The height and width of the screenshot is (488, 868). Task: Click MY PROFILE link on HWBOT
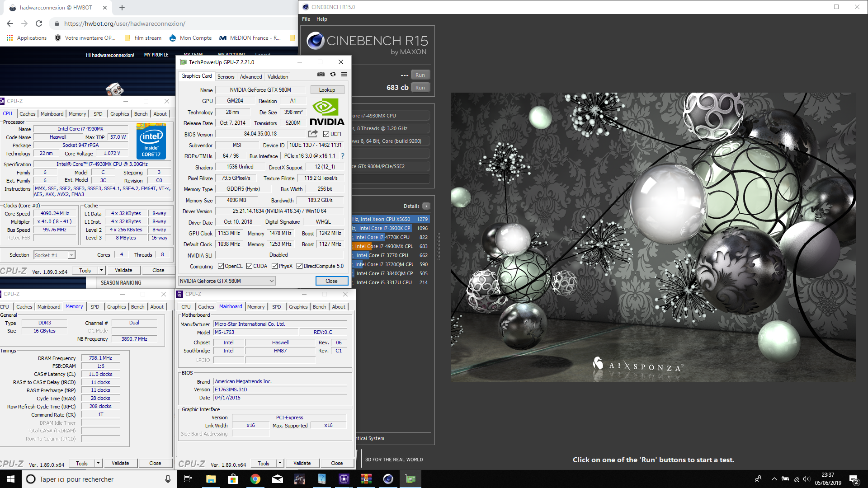click(156, 55)
